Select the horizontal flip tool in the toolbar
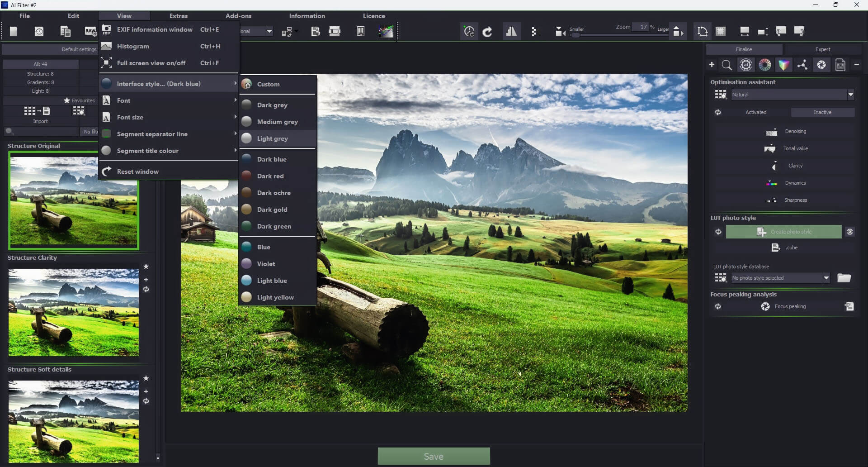Image resolution: width=868 pixels, height=467 pixels. point(511,31)
